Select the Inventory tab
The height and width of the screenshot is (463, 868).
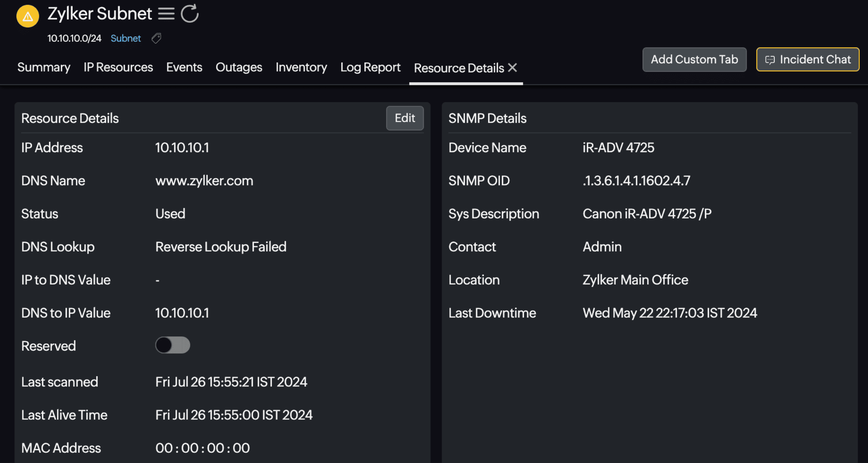tap(301, 67)
